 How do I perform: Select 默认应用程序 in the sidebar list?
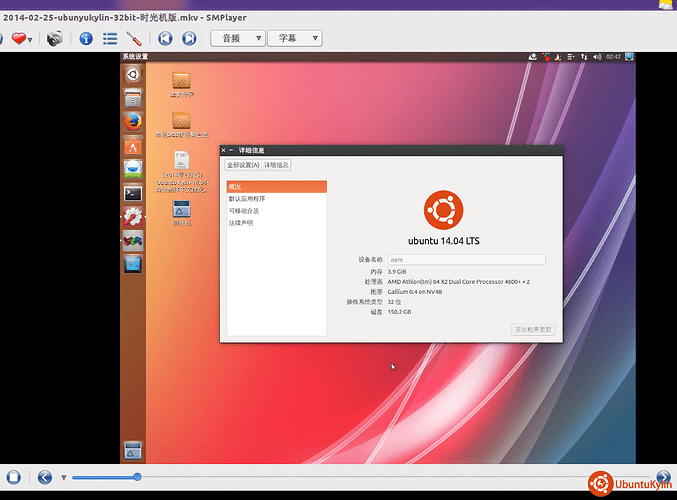click(277, 199)
